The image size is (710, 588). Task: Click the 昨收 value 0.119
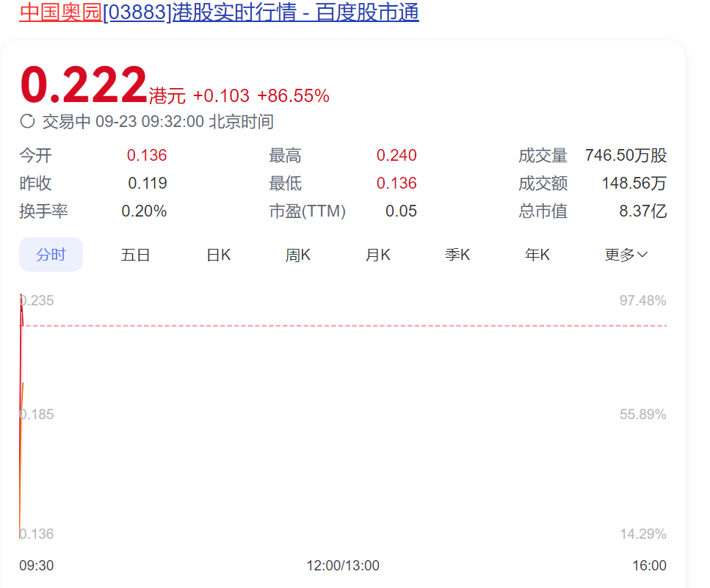pos(148,184)
